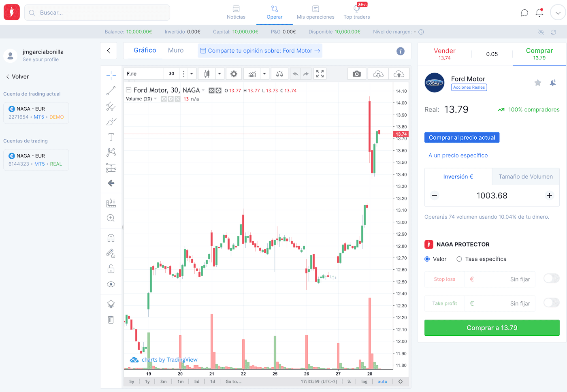Image resolution: width=567 pixels, height=392 pixels.
Task: Set a price alert for Ford Motor
Action: 553,83
